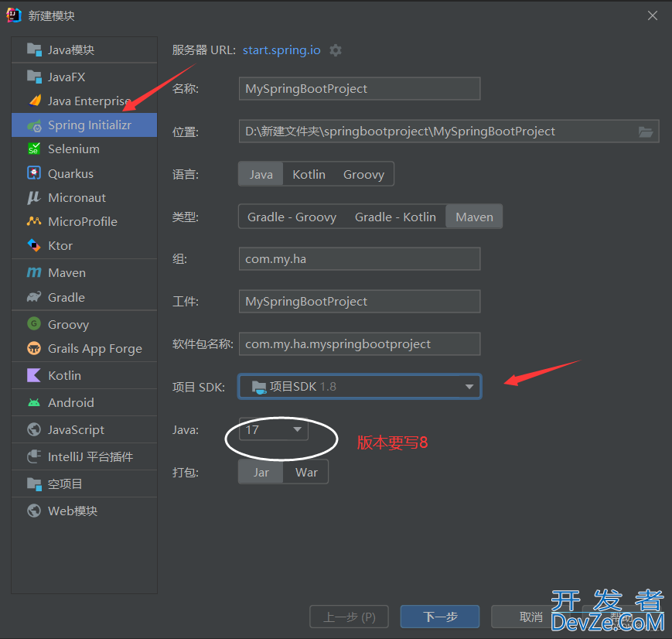
Task: Click the 下一步 next button
Action: click(x=440, y=617)
